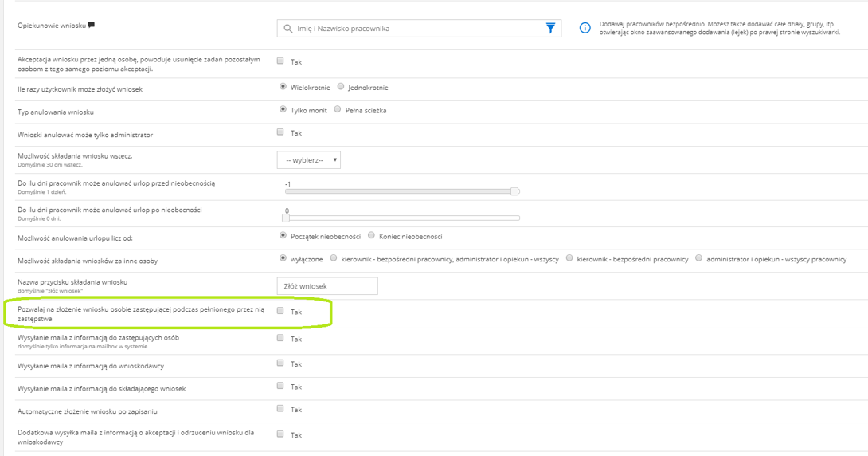Select 'Koniec nieobecności' radio button

pos(371,235)
